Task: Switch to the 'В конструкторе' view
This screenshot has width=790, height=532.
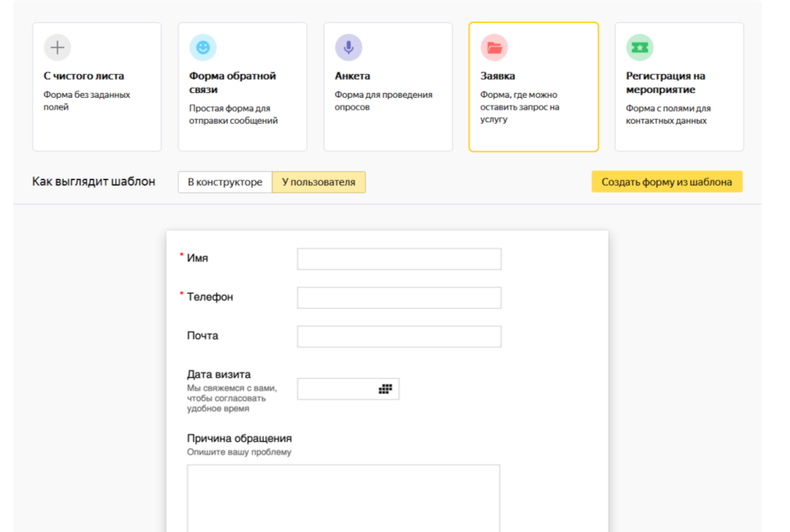Action: (224, 182)
